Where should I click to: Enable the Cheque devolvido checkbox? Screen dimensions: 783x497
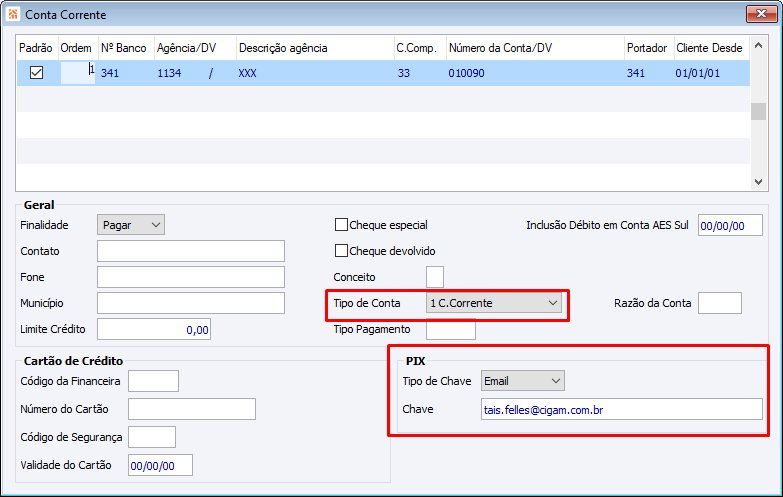[341, 251]
